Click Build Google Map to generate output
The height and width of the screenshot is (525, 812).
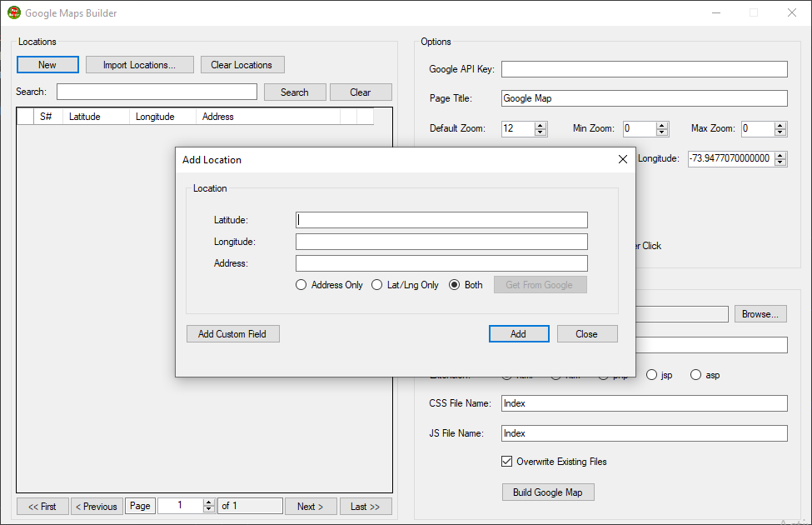pos(548,492)
